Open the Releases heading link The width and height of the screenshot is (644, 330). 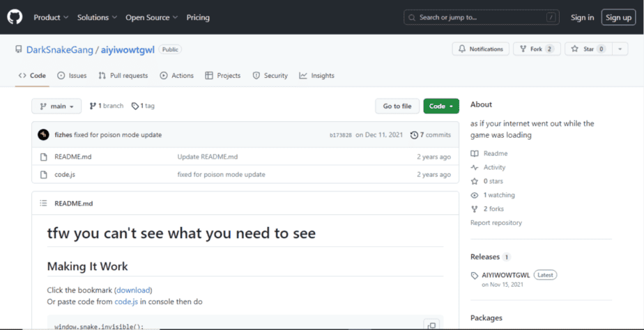pos(491,257)
